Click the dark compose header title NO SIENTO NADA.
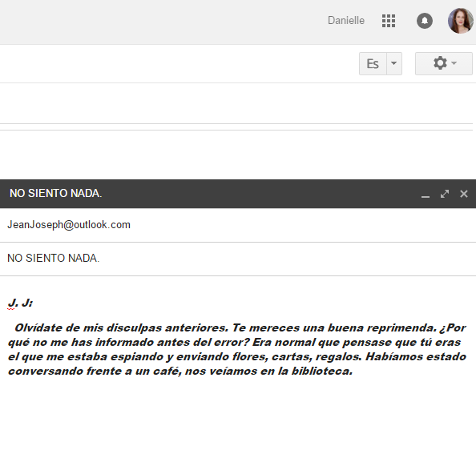 point(55,193)
